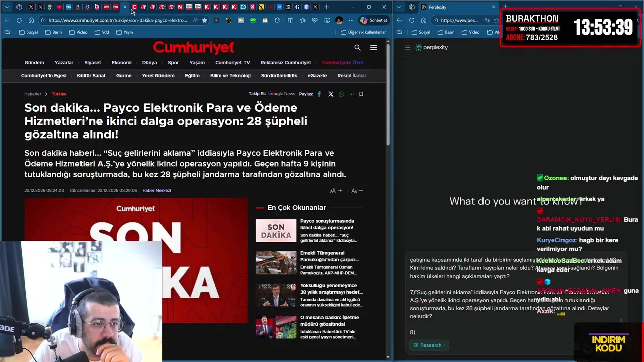644x362 pixels.
Task: Share the article on Facebook
Action: [x=319, y=94]
